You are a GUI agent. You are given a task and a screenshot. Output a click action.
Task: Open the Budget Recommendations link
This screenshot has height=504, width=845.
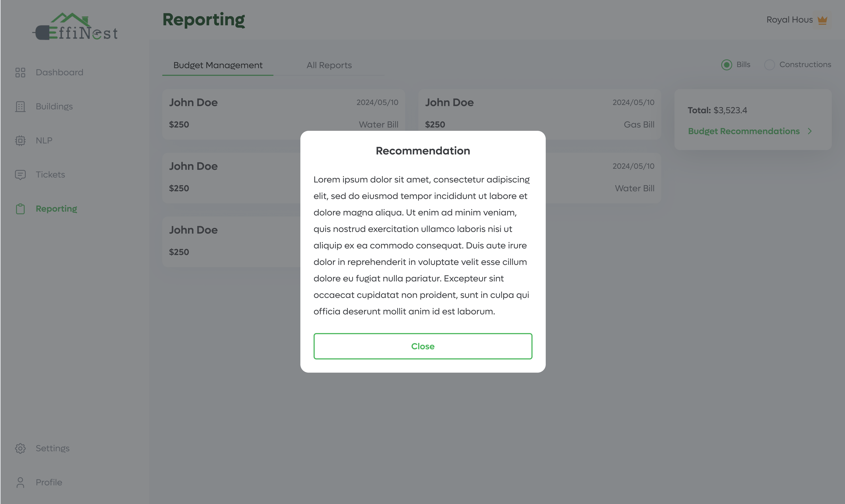point(743,131)
